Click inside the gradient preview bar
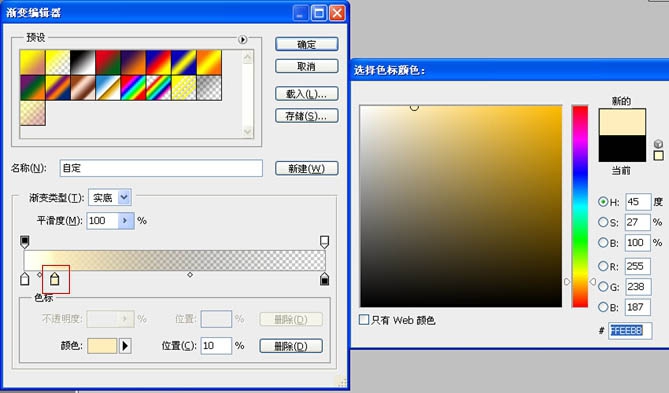Image resolution: width=669 pixels, height=393 pixels. pos(175,260)
